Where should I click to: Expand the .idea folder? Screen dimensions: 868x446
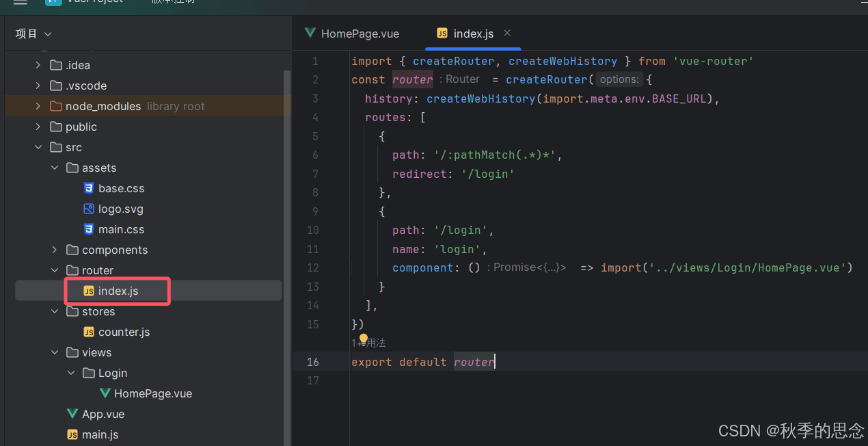(38, 65)
